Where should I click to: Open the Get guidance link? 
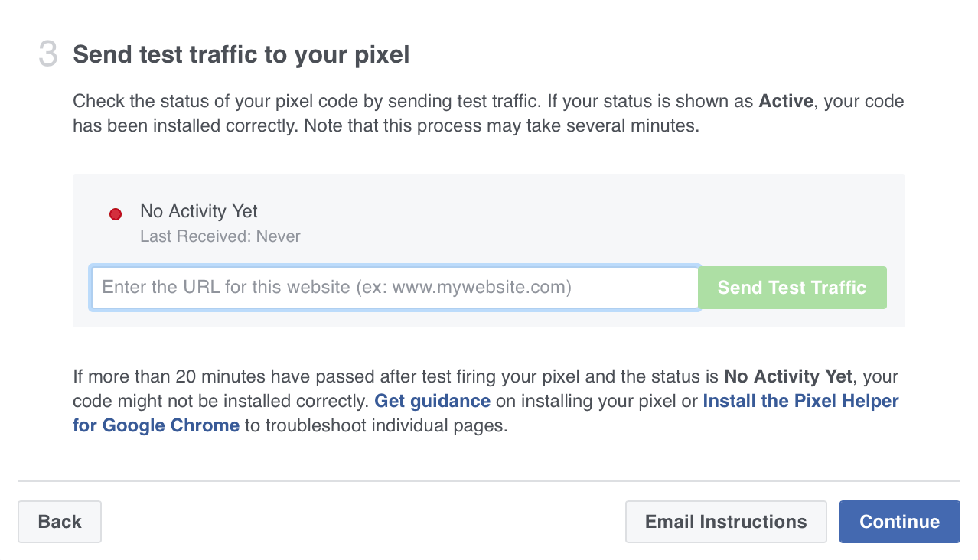(432, 401)
